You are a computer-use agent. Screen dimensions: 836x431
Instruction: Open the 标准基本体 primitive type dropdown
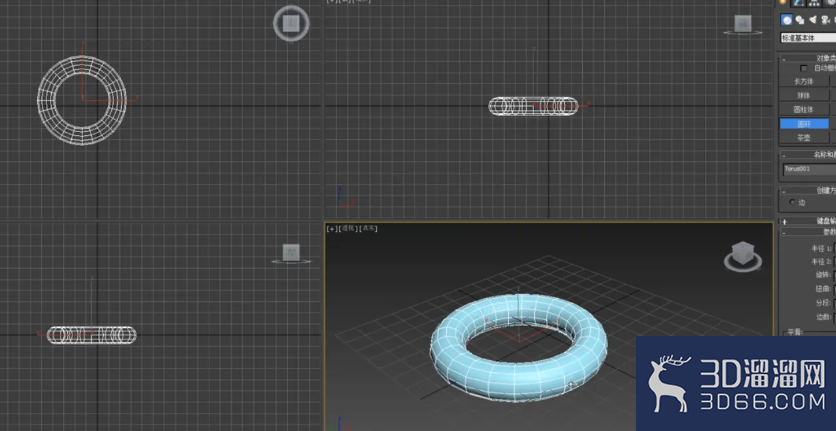[808, 38]
